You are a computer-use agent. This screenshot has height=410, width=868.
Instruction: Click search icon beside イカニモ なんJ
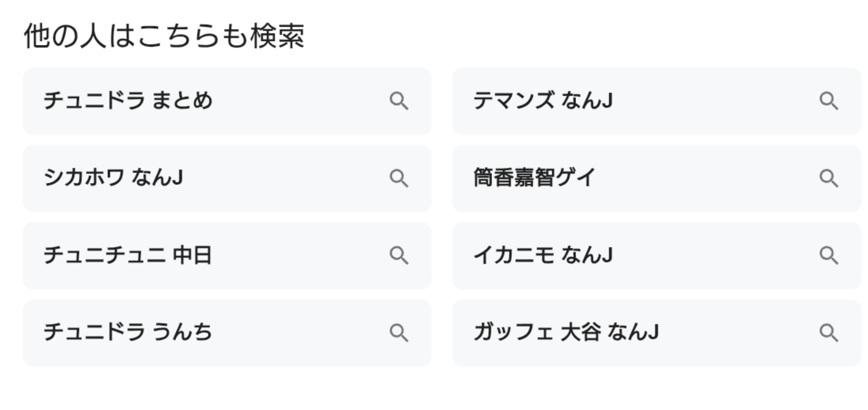click(x=828, y=256)
